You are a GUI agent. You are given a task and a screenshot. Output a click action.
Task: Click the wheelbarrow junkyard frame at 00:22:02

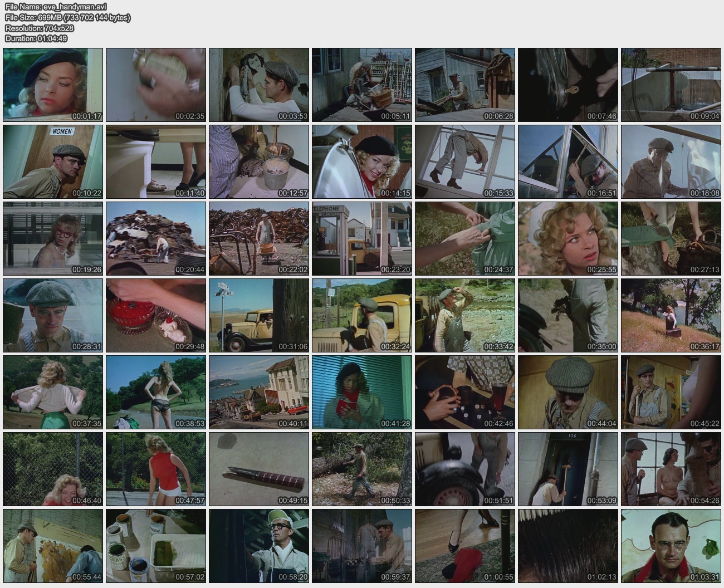259,238
